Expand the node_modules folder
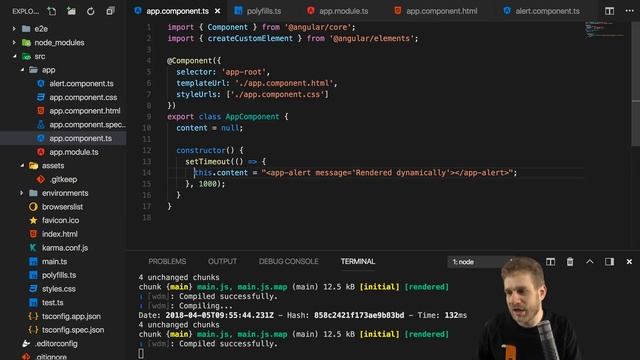The width and height of the screenshot is (640, 360). point(14,42)
